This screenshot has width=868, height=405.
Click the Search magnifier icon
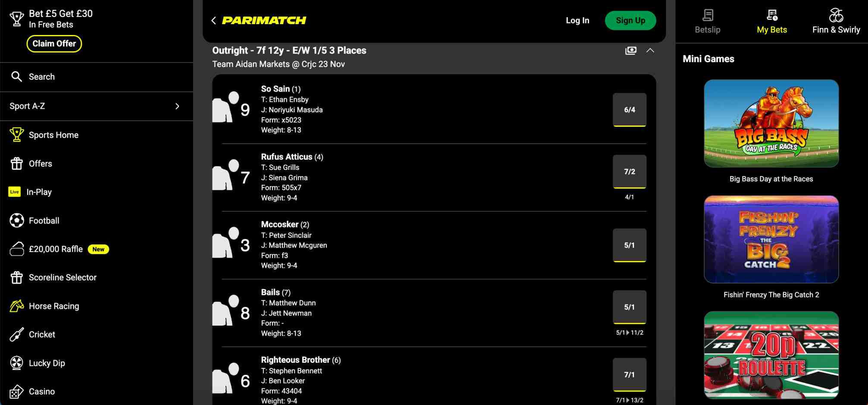(x=16, y=77)
